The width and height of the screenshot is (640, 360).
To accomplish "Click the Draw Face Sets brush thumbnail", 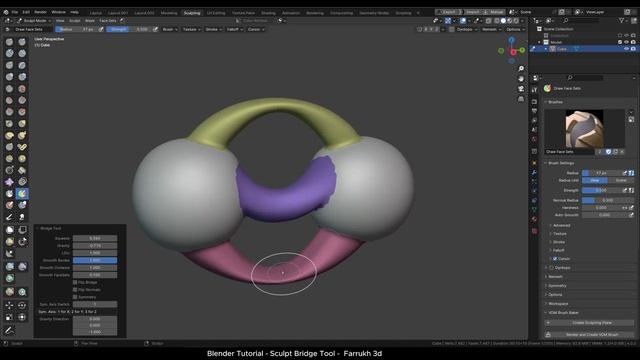I will click(584, 128).
